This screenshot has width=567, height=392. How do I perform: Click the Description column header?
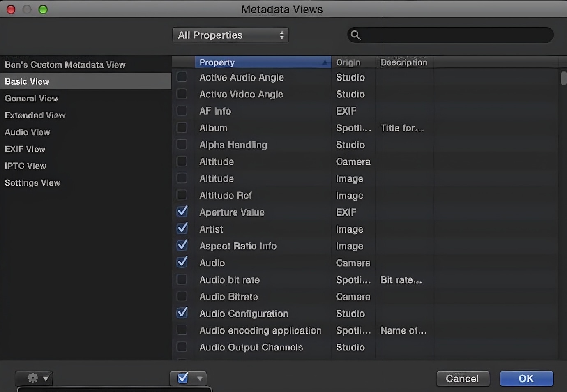[x=404, y=62]
